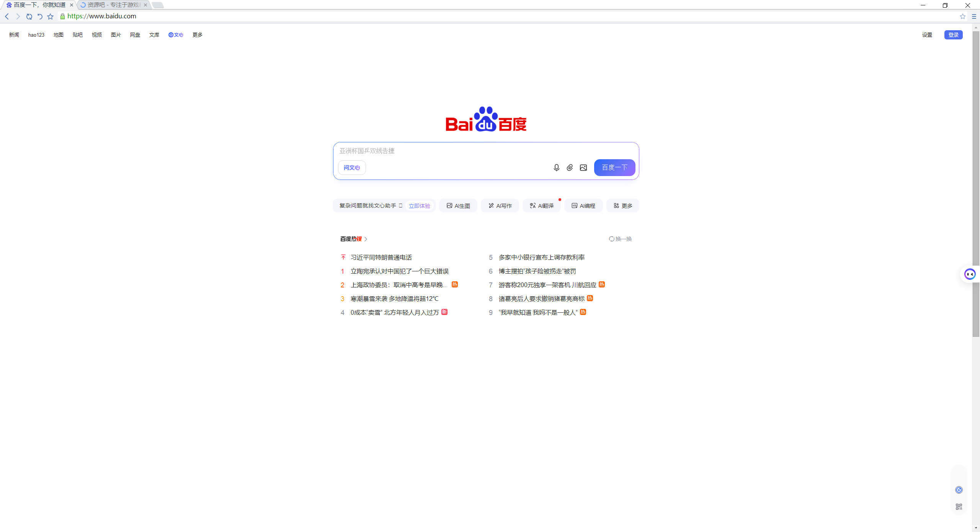This screenshot has width=980, height=532.
Task: Toggle the 问文心 mode button
Action: (x=351, y=168)
